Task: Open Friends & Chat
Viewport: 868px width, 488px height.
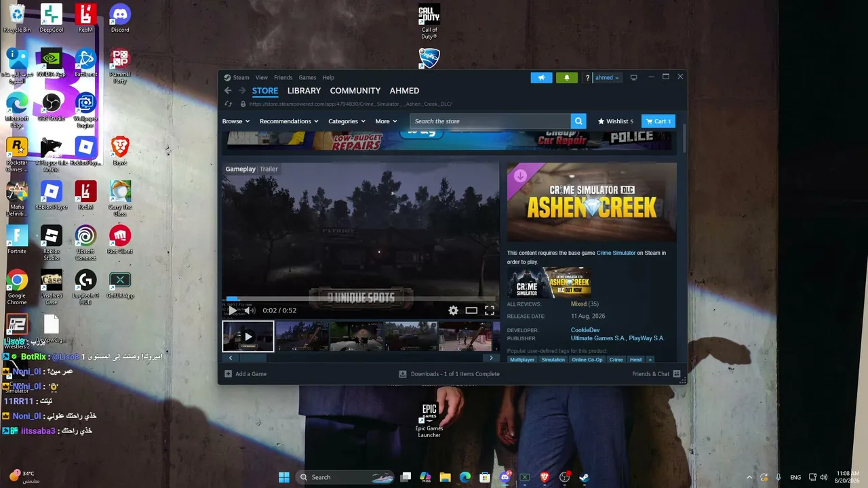Action: [x=656, y=374]
